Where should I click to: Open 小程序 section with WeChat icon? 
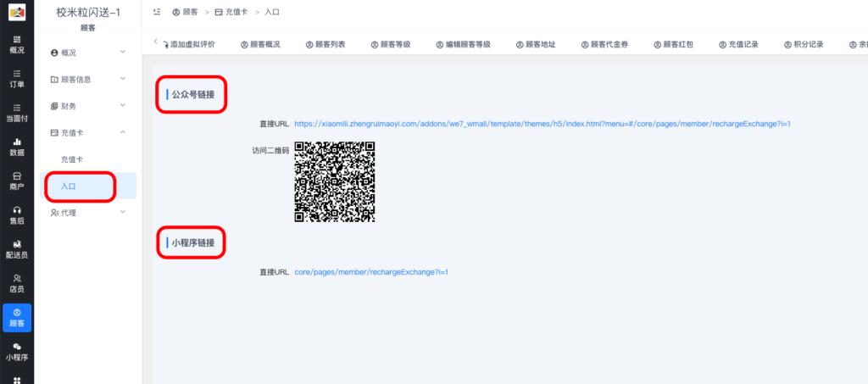[x=17, y=352]
